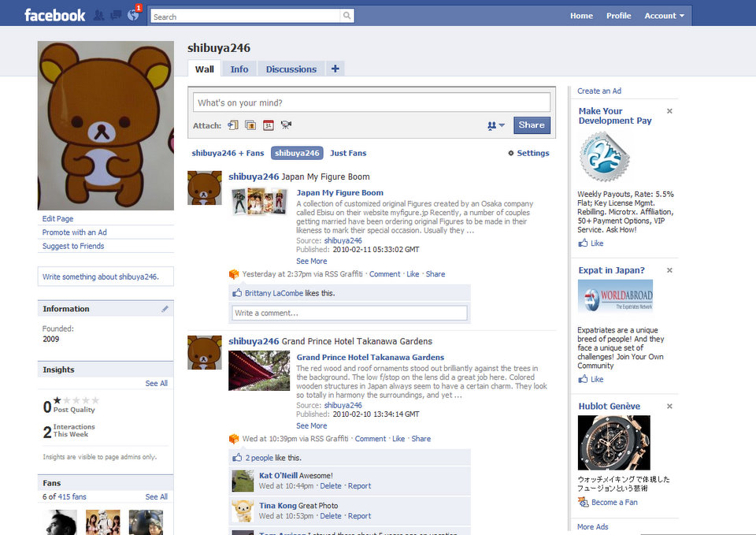756x535 pixels.
Task: Click the Search input field
Action: point(246,16)
